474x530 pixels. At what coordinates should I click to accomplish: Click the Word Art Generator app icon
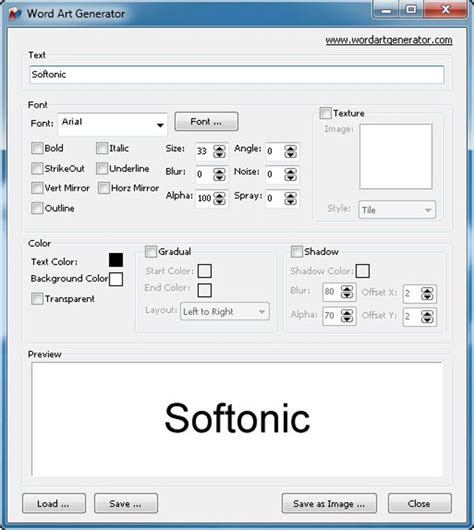[15, 14]
